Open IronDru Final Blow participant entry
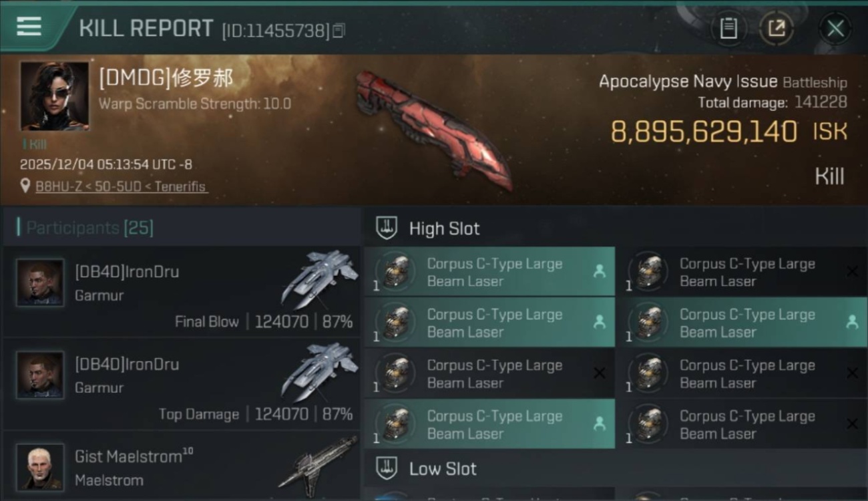The width and height of the screenshot is (868, 501). click(182, 292)
